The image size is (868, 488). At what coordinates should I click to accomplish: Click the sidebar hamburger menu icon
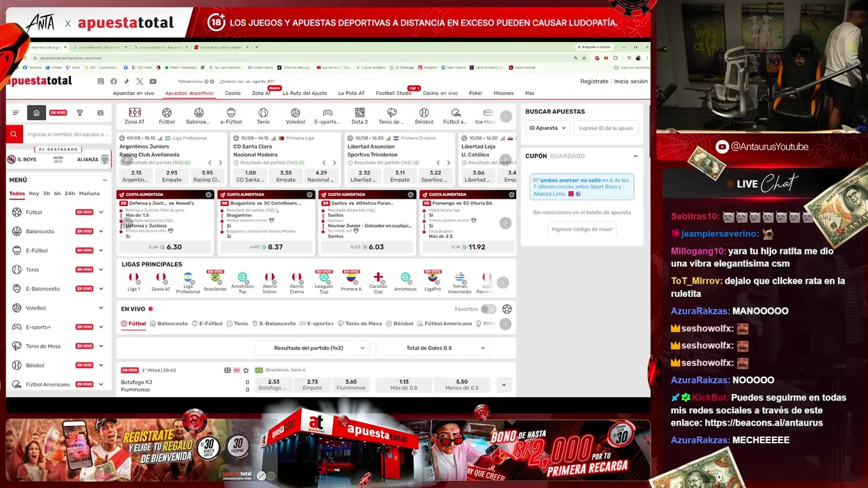point(16,113)
